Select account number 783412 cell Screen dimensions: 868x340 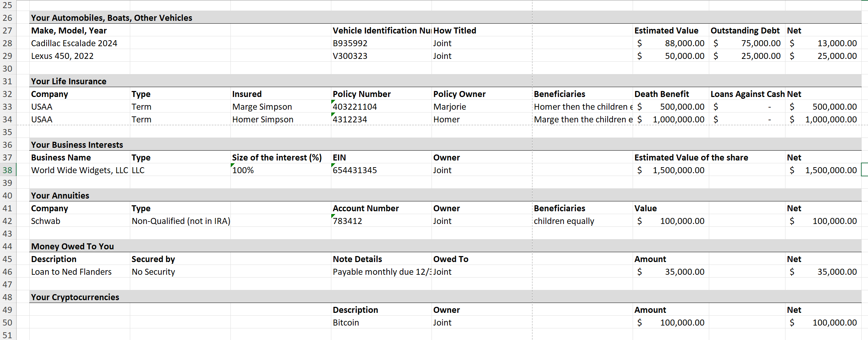(x=381, y=221)
